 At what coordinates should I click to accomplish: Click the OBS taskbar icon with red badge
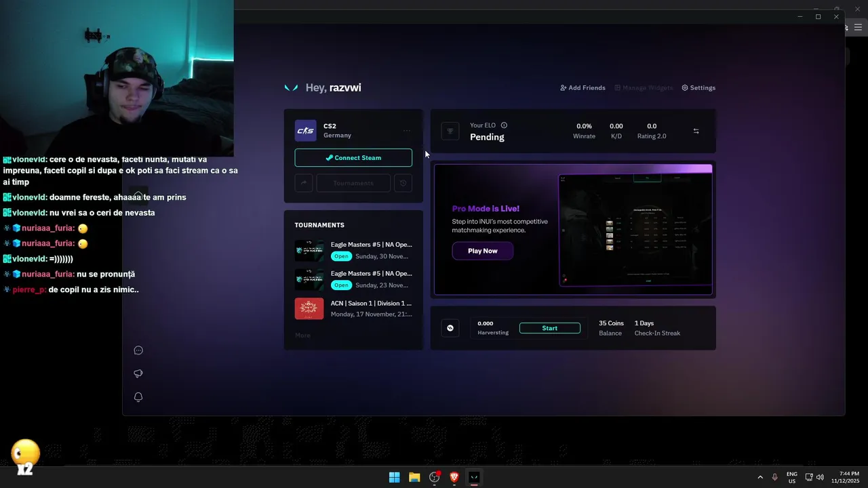pos(435,477)
